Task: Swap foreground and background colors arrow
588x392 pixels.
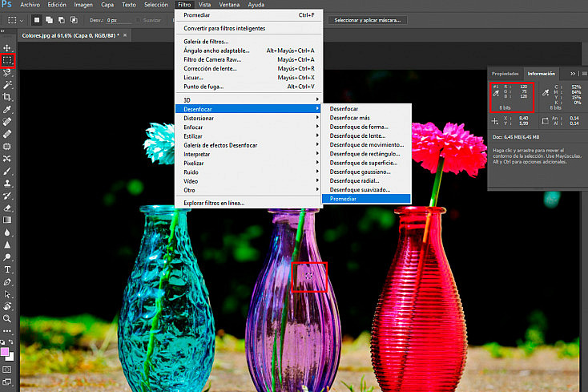Action: 11,341
